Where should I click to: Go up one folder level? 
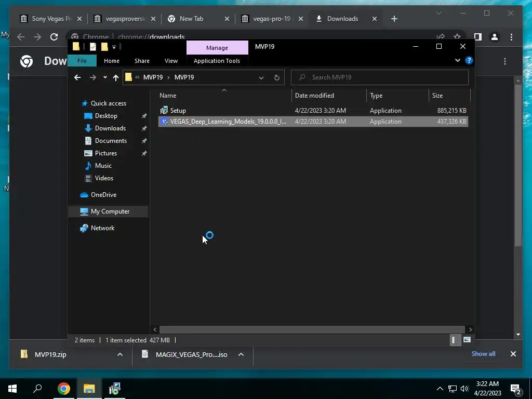[116, 78]
